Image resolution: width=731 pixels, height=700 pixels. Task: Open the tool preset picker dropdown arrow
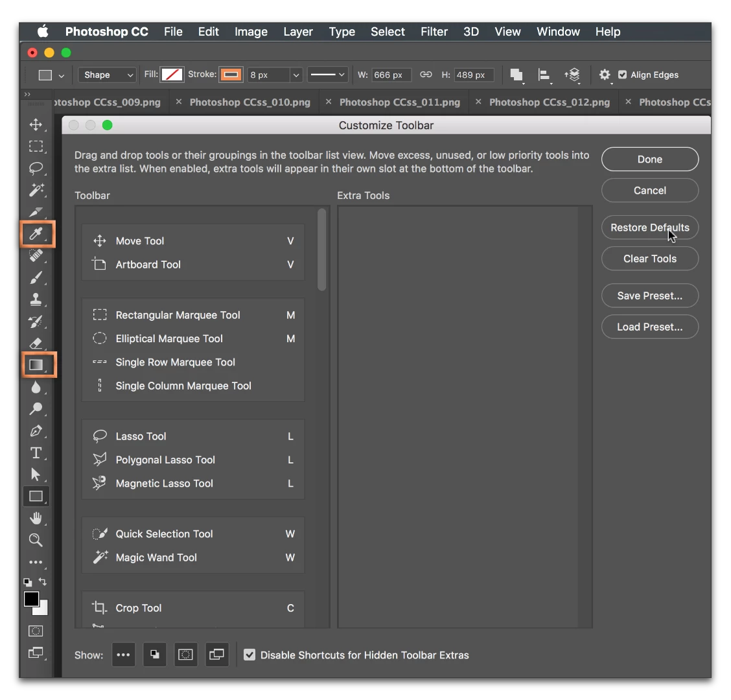pos(61,75)
